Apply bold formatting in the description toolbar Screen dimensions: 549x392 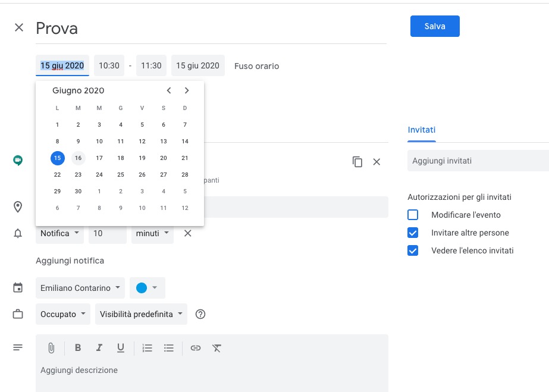(78, 348)
